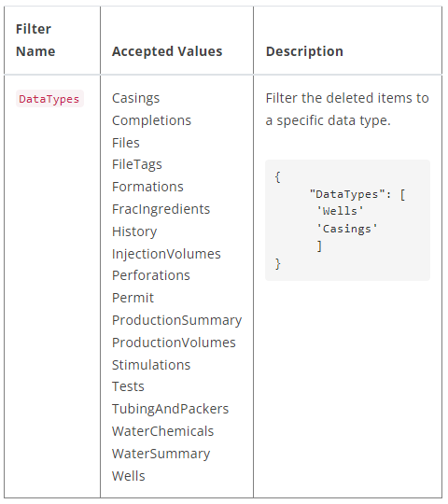Click the Wells entry at list bottom

click(128, 476)
